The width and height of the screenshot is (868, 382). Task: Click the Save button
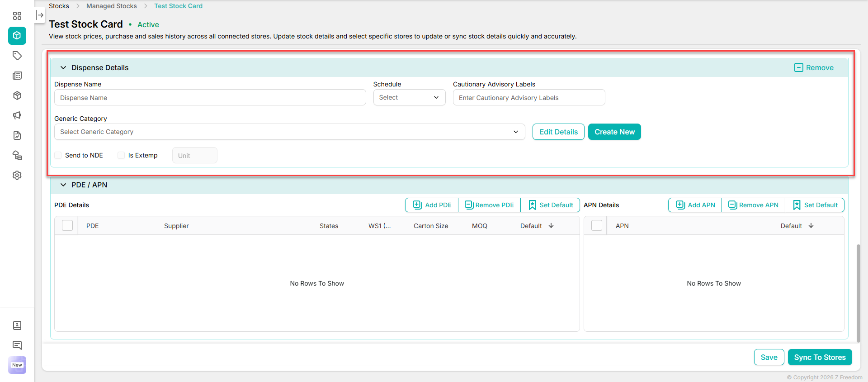pyautogui.click(x=769, y=357)
